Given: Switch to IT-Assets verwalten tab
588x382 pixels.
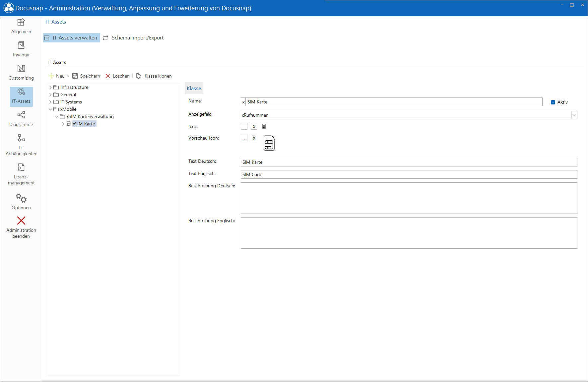Looking at the screenshot, I should [71, 38].
